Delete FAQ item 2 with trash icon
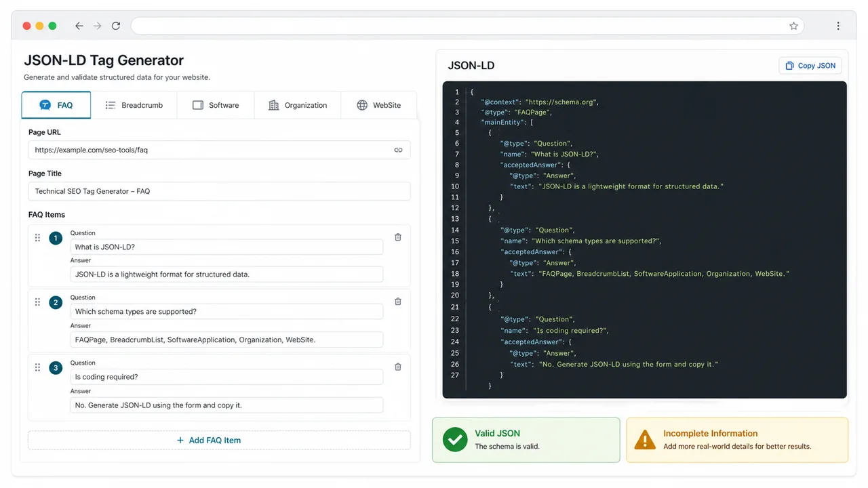The width and height of the screenshot is (868, 488). (x=398, y=302)
